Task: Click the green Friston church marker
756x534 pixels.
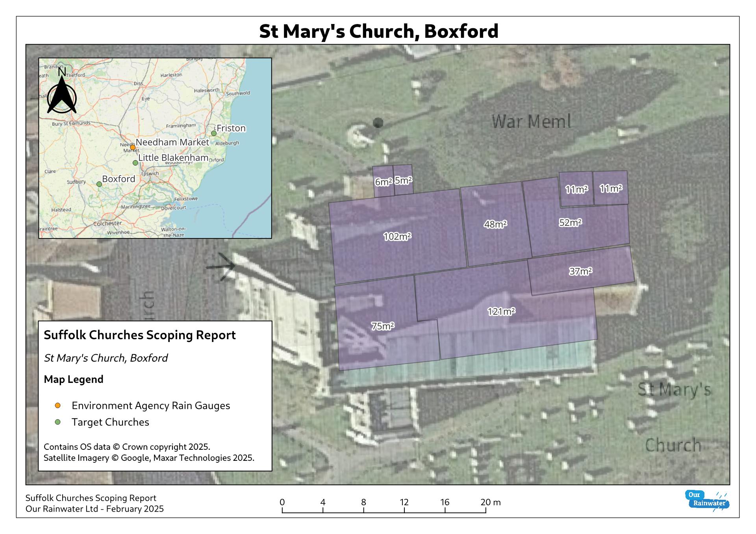Action: point(214,133)
